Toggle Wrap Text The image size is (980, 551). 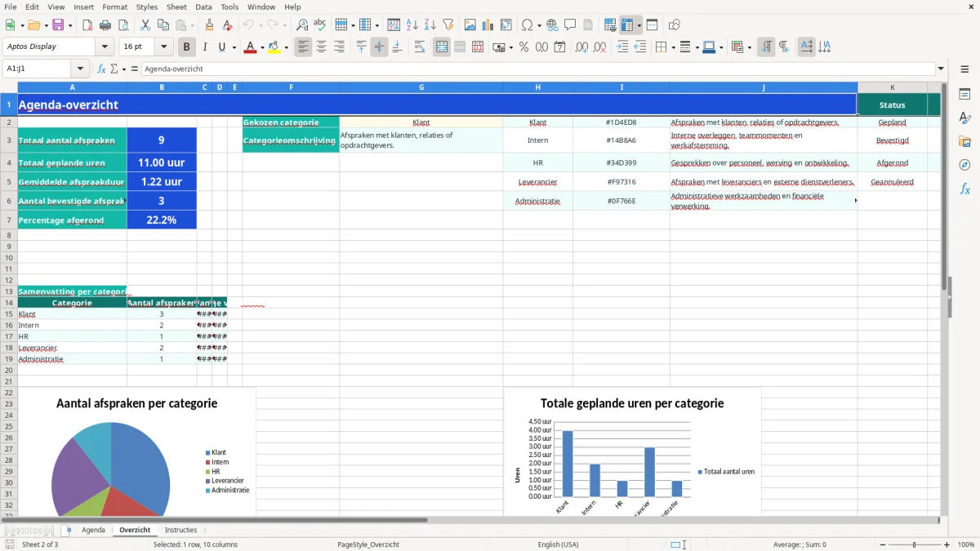click(419, 47)
